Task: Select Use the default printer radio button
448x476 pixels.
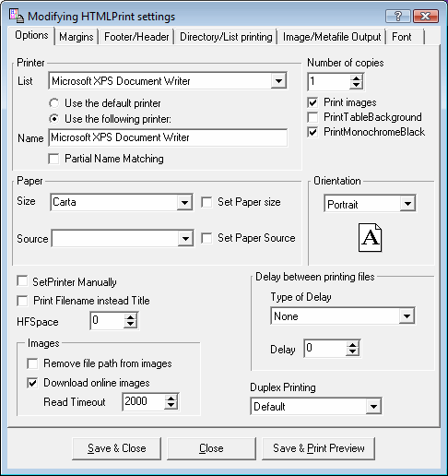Action: point(54,103)
